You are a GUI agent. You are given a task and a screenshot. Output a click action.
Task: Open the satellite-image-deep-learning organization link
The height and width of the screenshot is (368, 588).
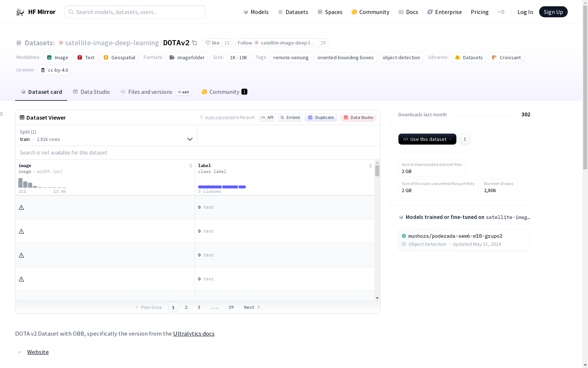pos(112,43)
